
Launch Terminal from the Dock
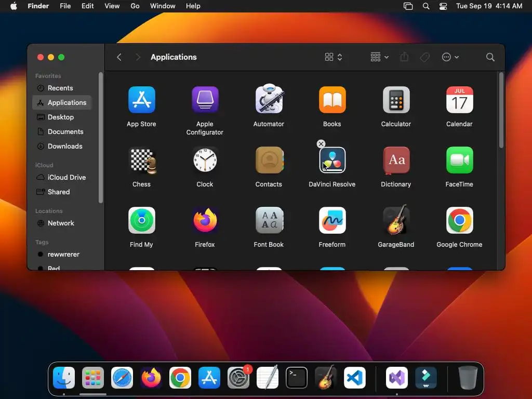tap(297, 378)
